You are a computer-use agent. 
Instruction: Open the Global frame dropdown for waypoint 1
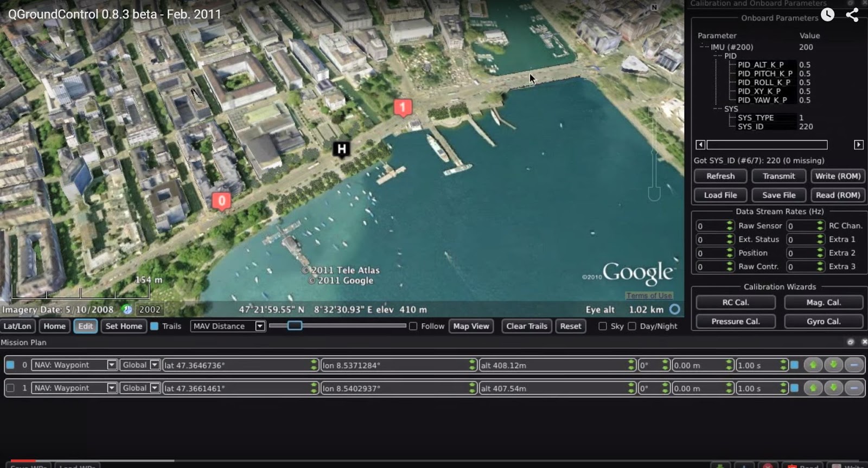pos(140,388)
